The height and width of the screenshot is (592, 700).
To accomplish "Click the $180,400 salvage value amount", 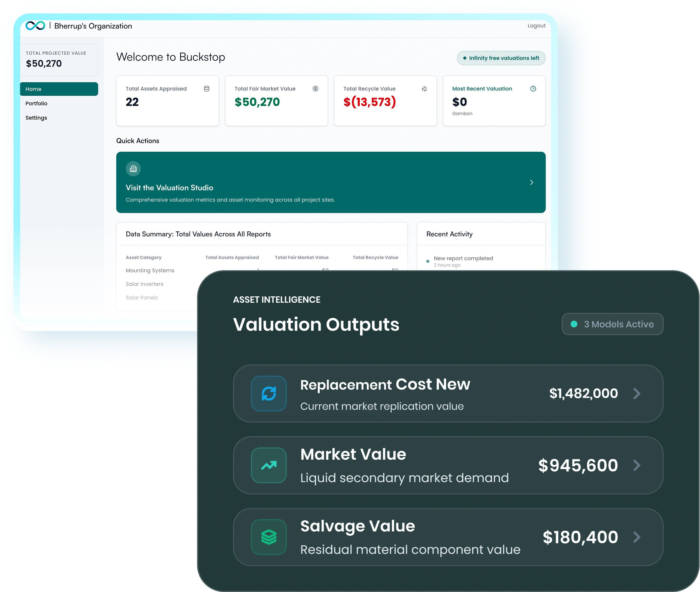I will coord(580,537).
